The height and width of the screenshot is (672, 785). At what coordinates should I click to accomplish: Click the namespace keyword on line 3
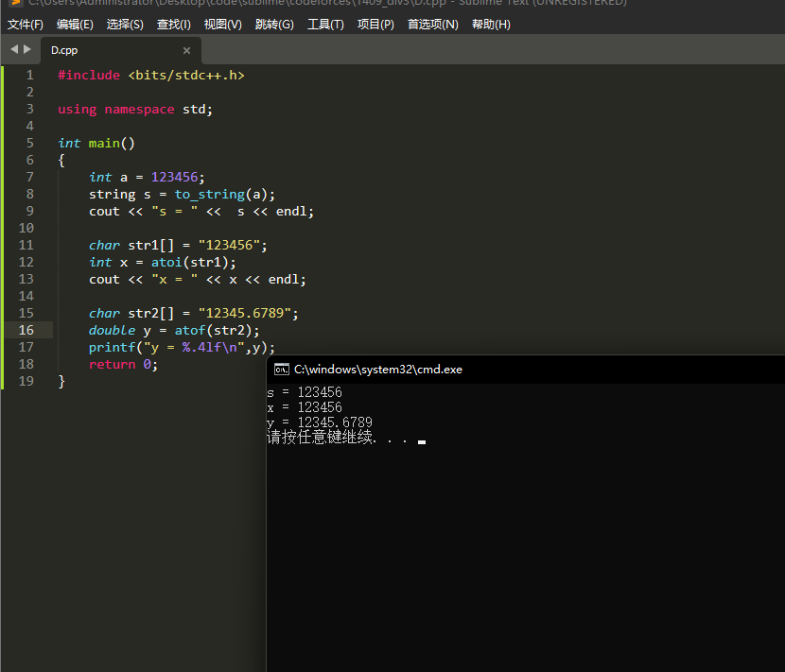tap(139, 110)
